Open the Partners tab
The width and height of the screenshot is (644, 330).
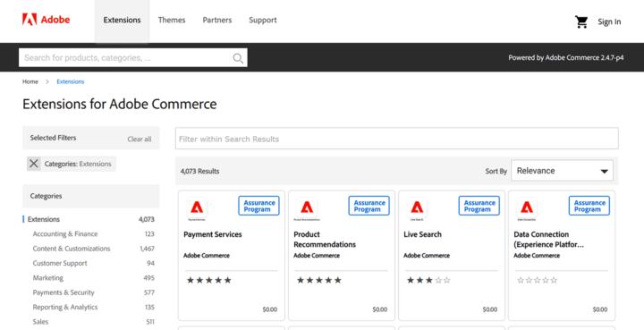point(216,20)
